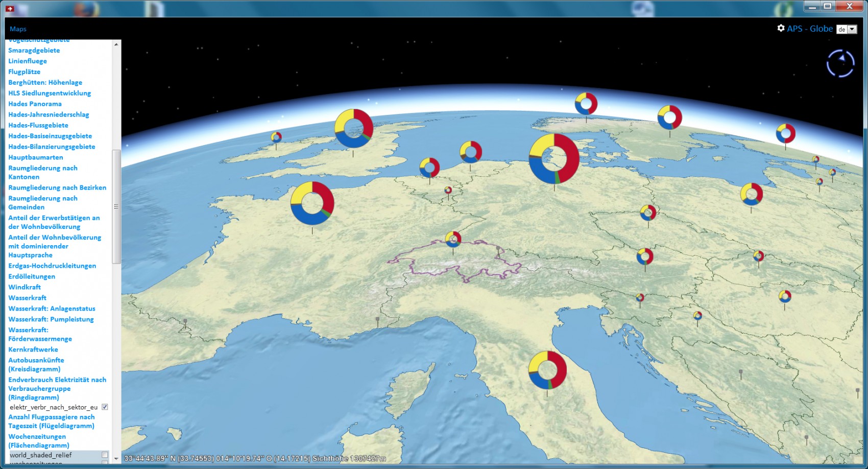Open the Smaragdgebiete map

click(x=34, y=50)
